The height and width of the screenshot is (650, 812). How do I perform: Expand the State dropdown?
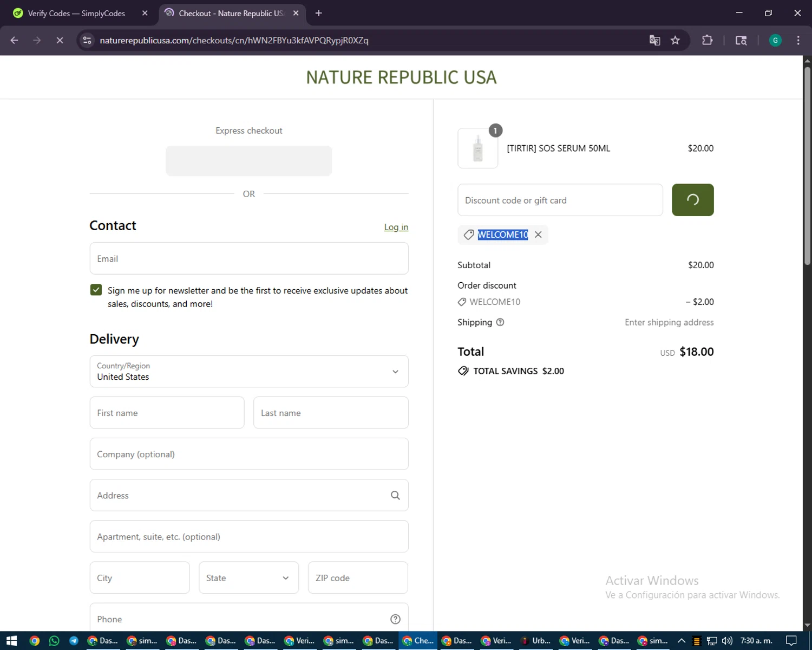tap(248, 577)
